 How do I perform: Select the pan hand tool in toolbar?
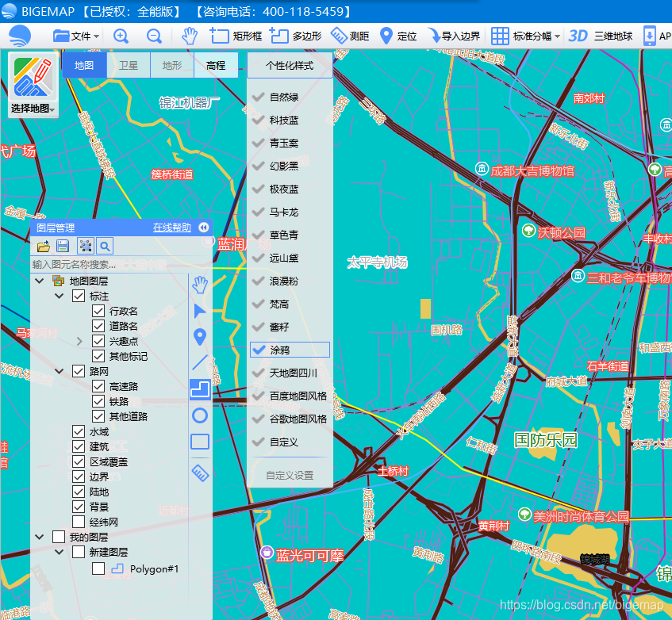pos(189,36)
